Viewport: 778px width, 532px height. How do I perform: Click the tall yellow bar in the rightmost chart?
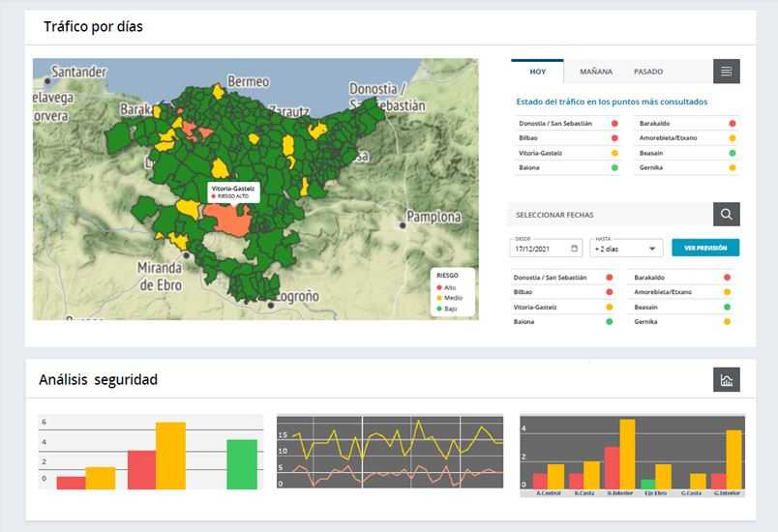(x=627, y=454)
